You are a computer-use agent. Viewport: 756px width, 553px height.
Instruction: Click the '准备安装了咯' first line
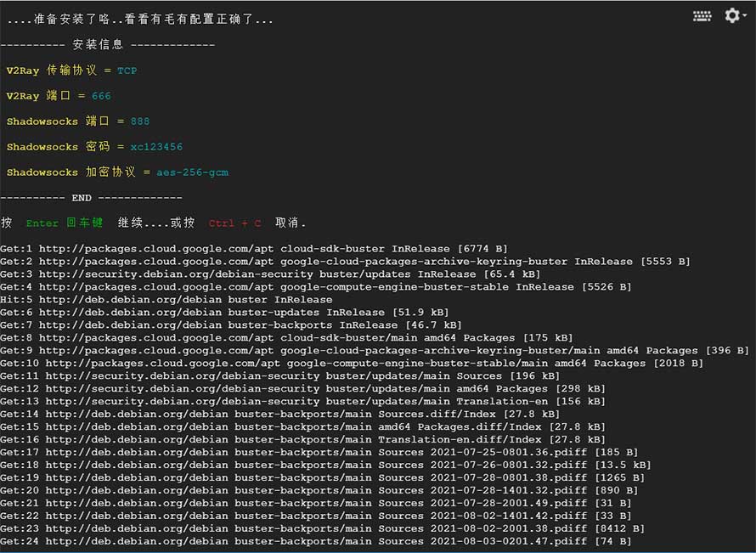pyautogui.click(x=140, y=20)
